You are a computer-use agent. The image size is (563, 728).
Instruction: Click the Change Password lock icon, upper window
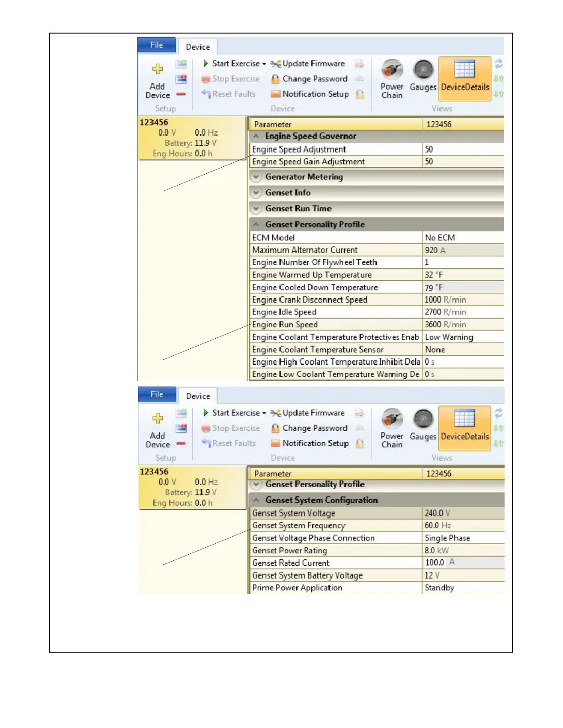point(275,79)
